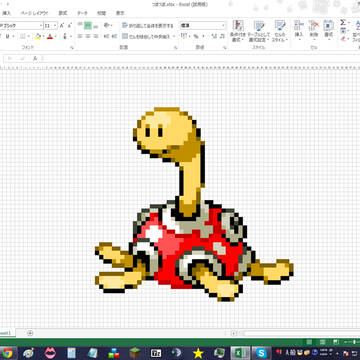Open the Data ribbon tab
360x360 pixels.
[x=82, y=13]
